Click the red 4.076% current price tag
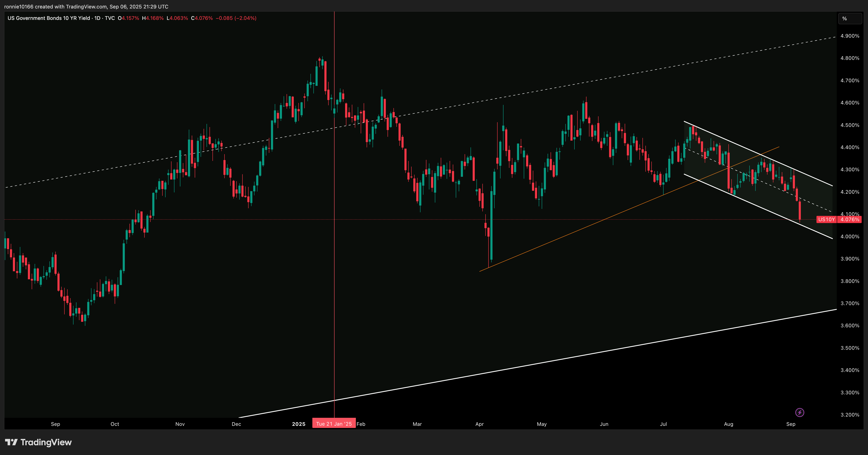 849,220
